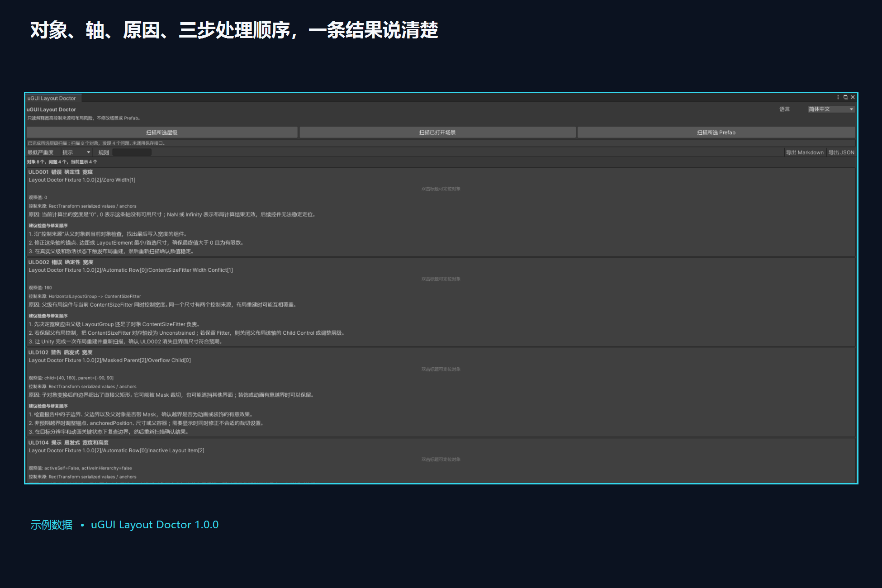Image resolution: width=882 pixels, height=588 pixels.
Task: Select the ULD104 提示 启发式 宽度和高度 heading
Action: click(68, 443)
